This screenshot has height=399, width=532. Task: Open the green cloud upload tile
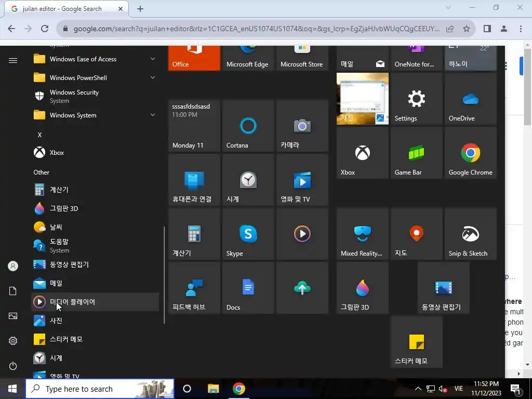click(x=302, y=288)
